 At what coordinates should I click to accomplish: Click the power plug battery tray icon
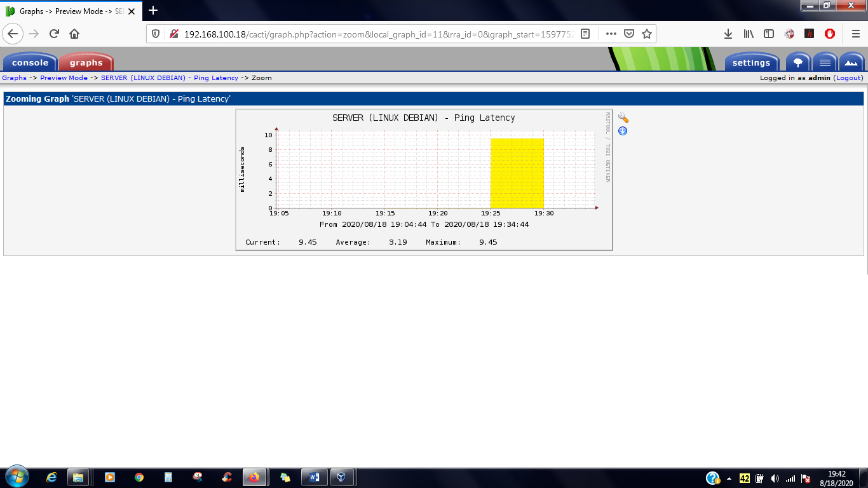tap(759, 478)
